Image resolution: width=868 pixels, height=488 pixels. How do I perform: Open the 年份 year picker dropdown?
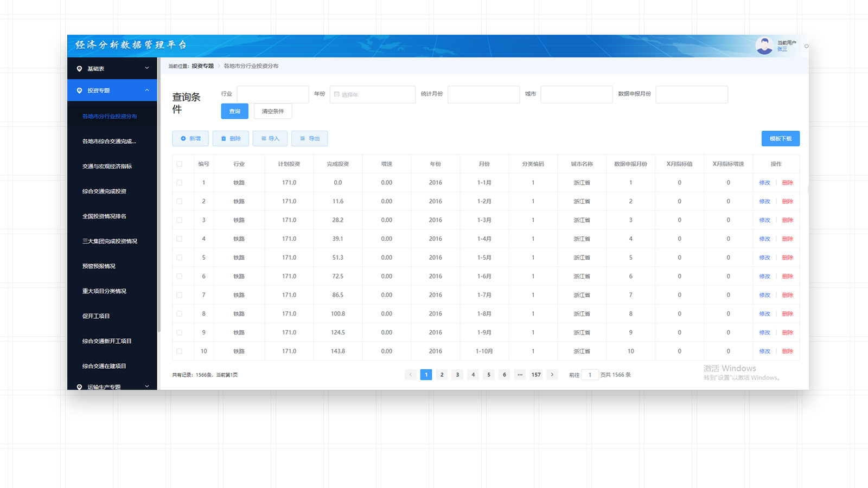(372, 94)
